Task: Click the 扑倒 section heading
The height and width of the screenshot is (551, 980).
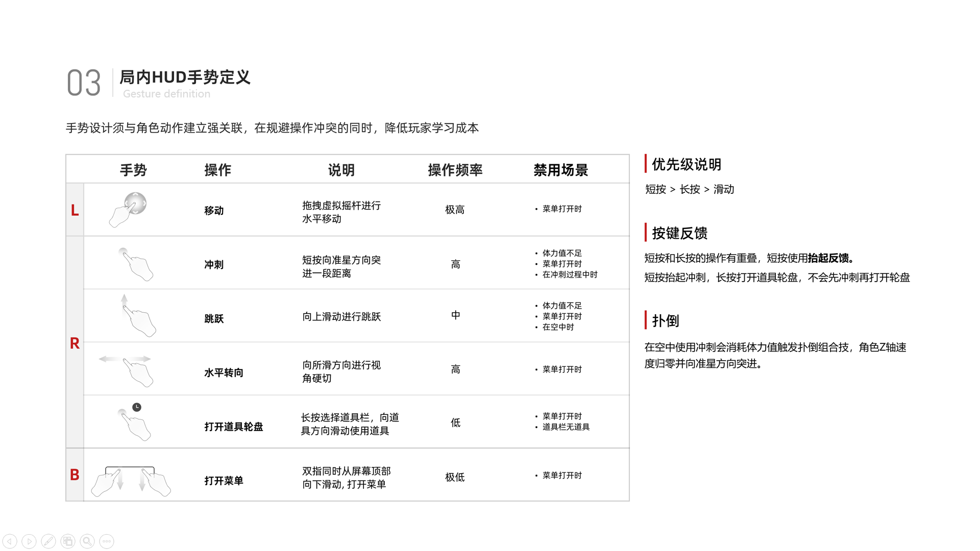Action: pyautogui.click(x=665, y=321)
